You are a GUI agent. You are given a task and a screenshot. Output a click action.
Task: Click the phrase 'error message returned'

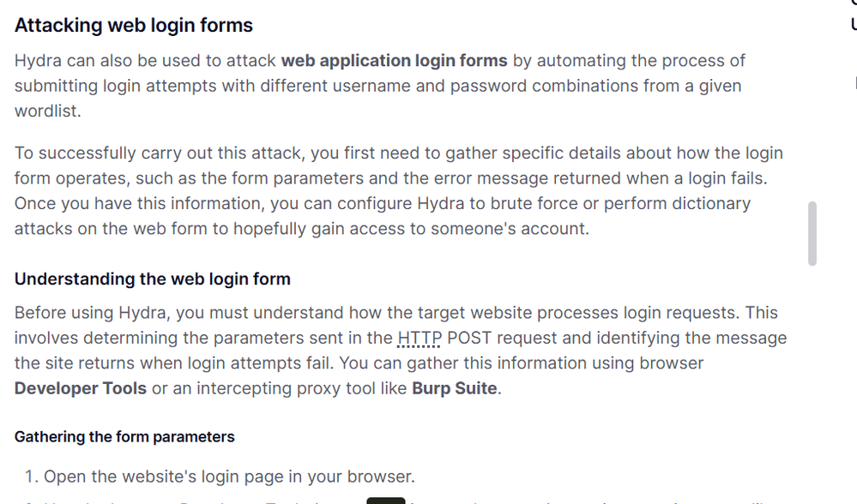point(502,178)
